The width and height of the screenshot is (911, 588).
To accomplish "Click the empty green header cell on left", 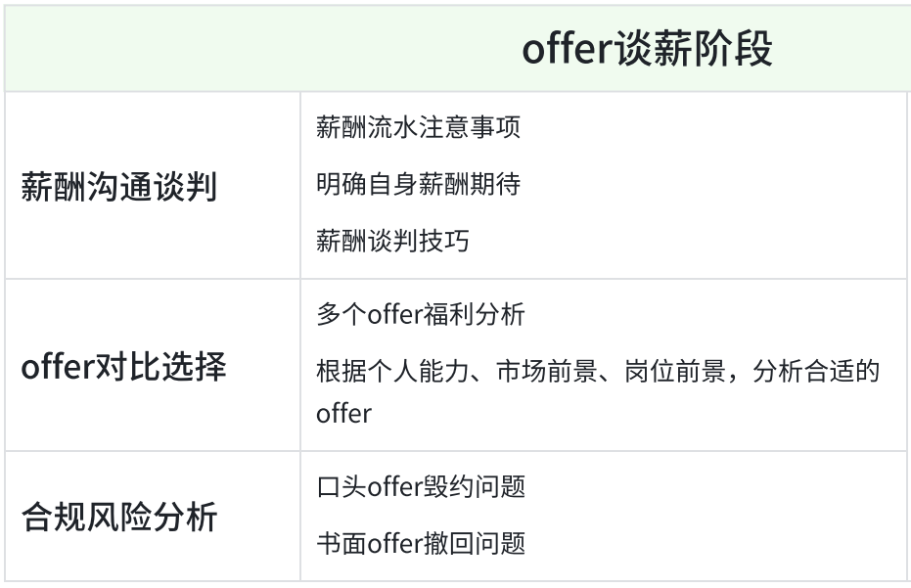I will point(152,50).
